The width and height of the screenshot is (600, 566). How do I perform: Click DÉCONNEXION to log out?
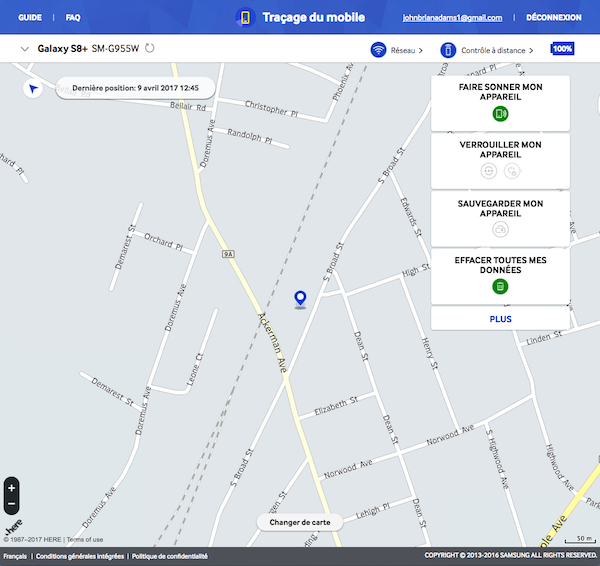pos(554,18)
